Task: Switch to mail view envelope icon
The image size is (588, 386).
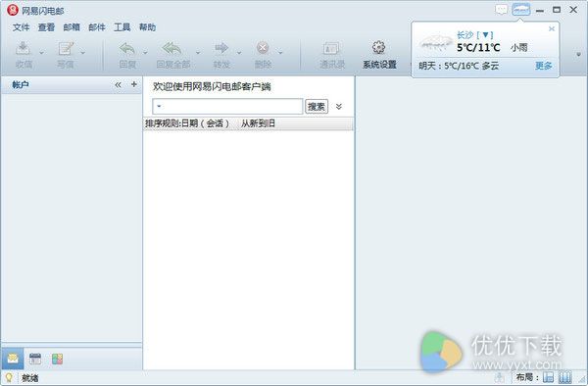Action: click(x=13, y=359)
